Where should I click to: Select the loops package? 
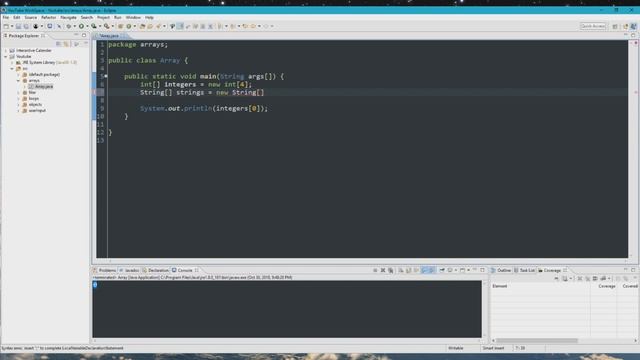[x=31, y=99]
